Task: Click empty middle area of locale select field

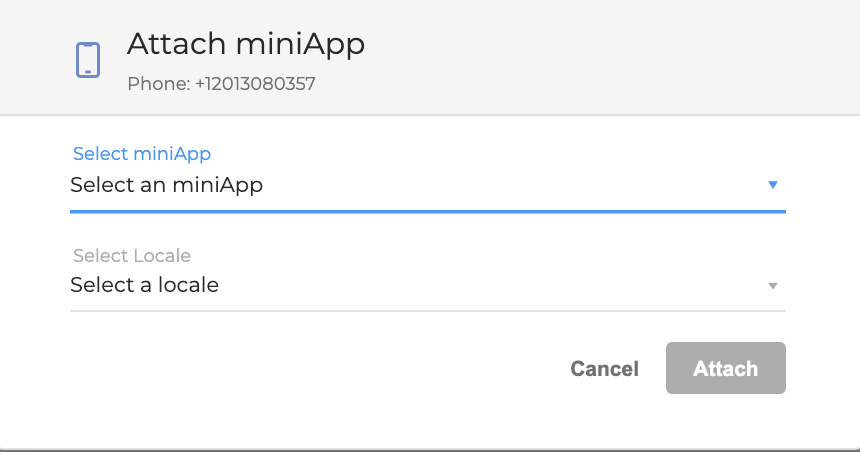Action: pyautogui.click(x=494, y=285)
